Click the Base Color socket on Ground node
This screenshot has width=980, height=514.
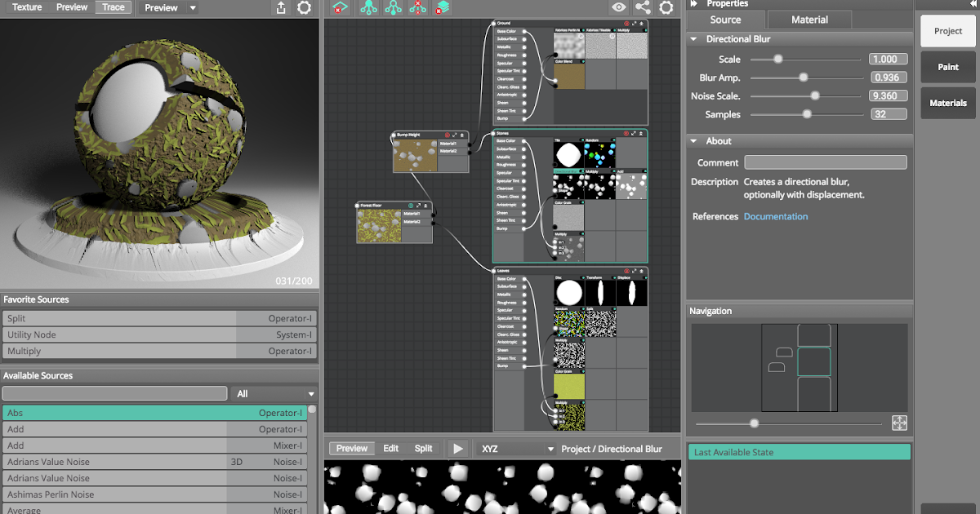(x=525, y=32)
